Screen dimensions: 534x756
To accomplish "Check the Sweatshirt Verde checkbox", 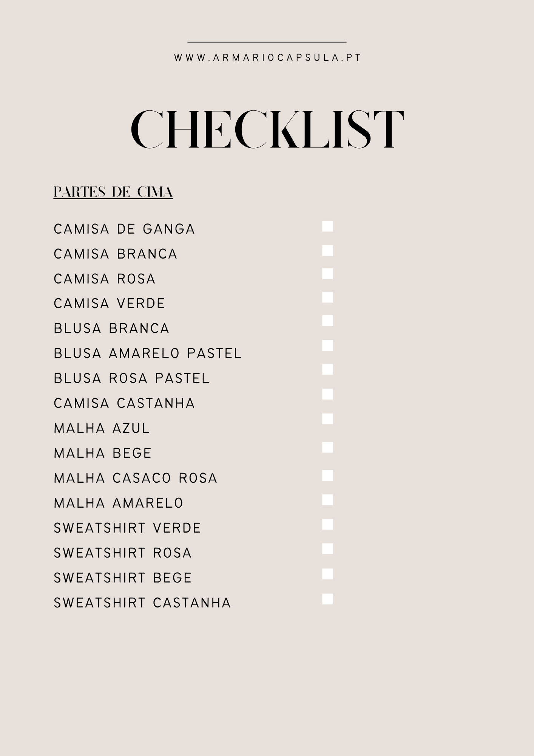I will click(327, 524).
